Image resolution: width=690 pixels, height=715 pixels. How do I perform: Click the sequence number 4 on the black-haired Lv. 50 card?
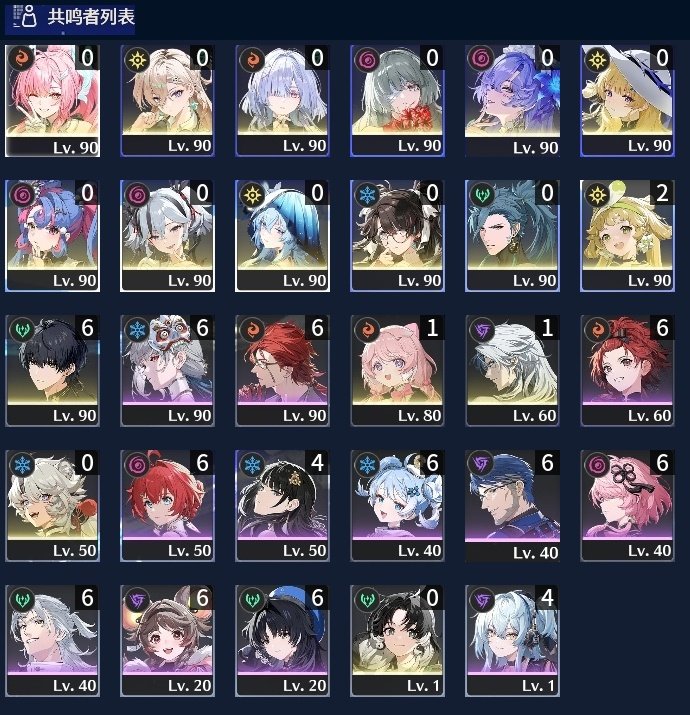click(317, 463)
